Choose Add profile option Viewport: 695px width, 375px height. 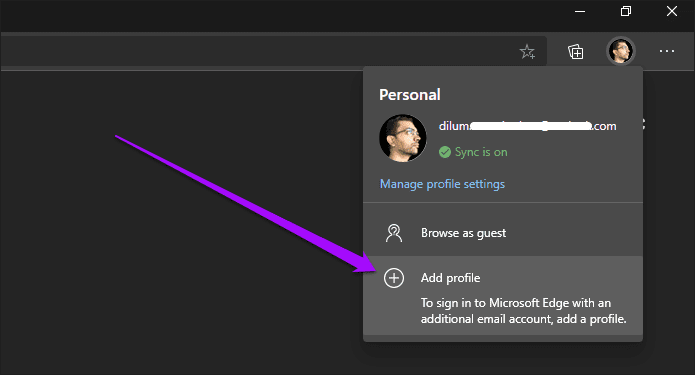503,295
